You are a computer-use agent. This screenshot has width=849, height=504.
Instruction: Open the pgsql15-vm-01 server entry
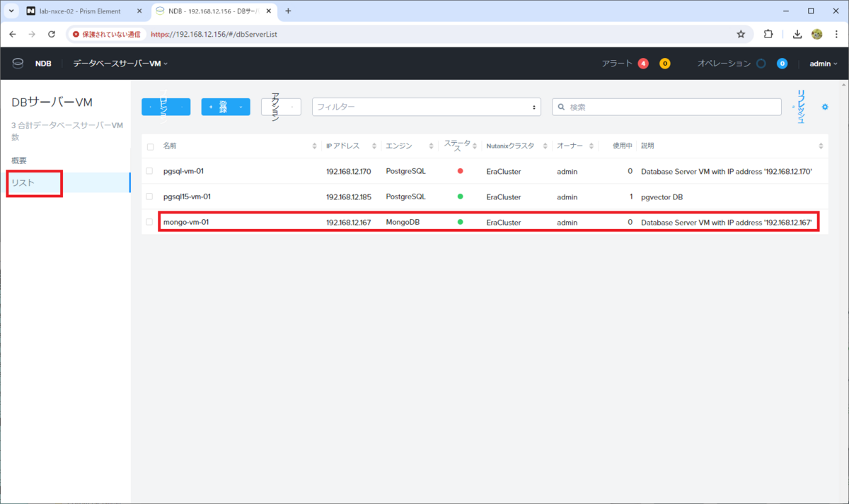(187, 197)
